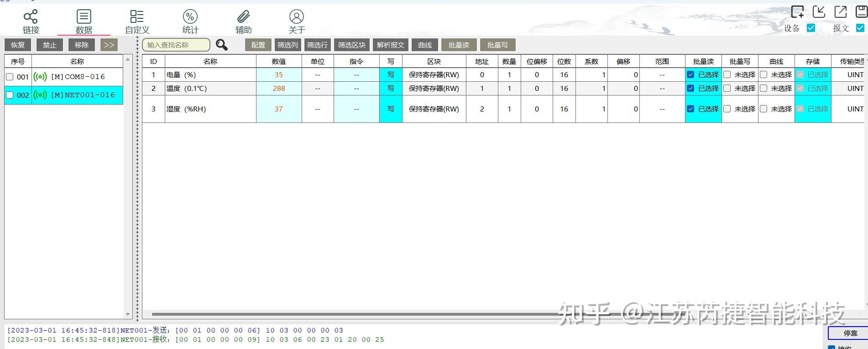Viewport: 868px width, 349px height.
Task: Click the 存储 column header
Action: click(x=813, y=61)
